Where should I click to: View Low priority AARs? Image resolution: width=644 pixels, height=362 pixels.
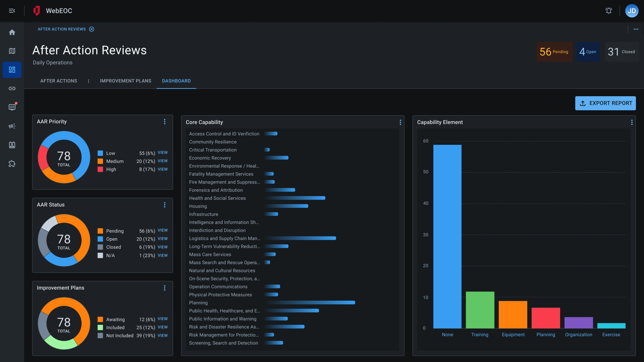pos(163,153)
